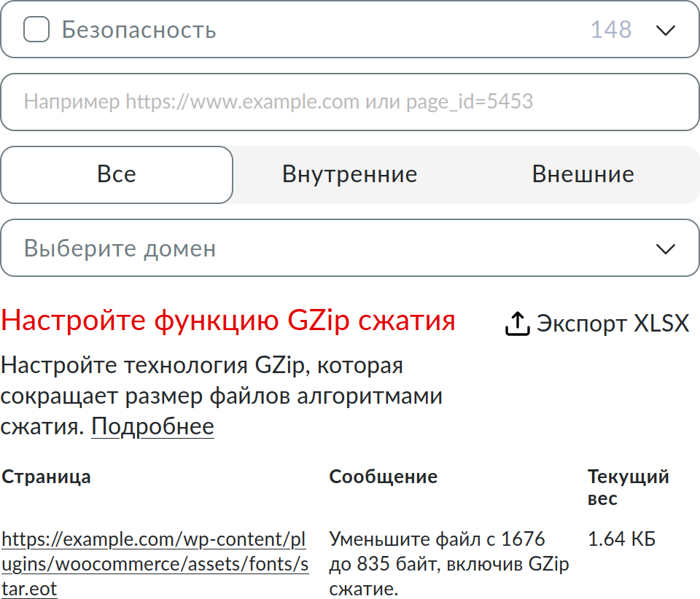Click the Уменьшите файл с 1676 message

click(x=449, y=564)
